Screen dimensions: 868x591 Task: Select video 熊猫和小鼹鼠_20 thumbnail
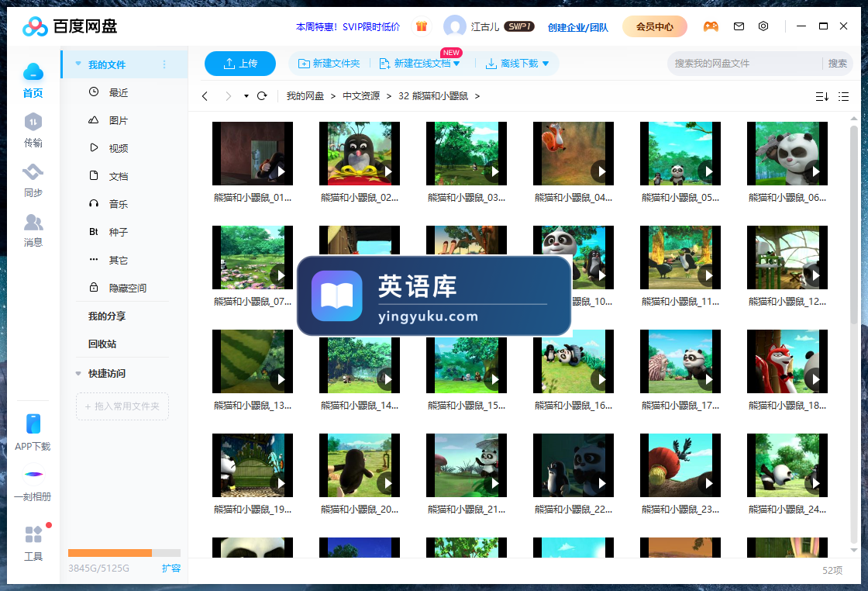[360, 465]
